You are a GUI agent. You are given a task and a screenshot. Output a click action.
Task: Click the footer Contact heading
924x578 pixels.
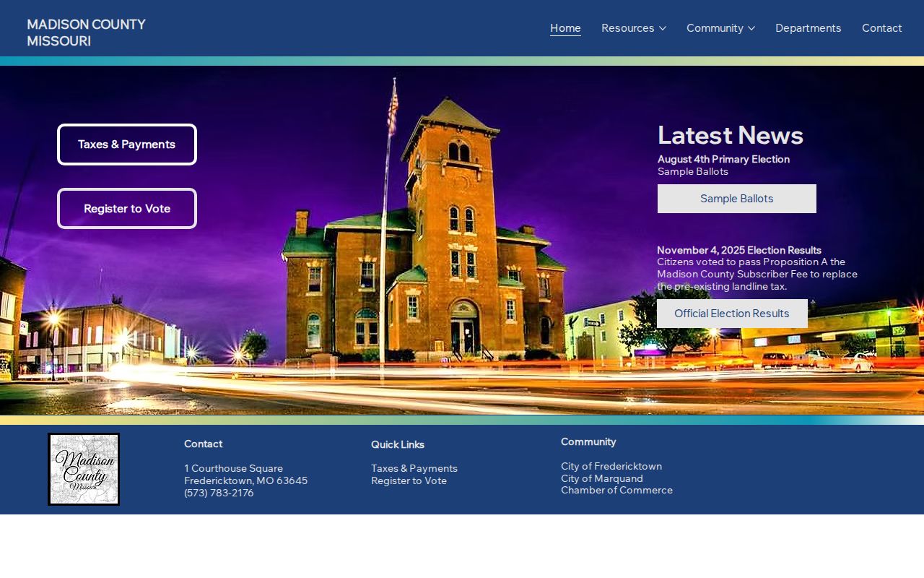click(203, 444)
